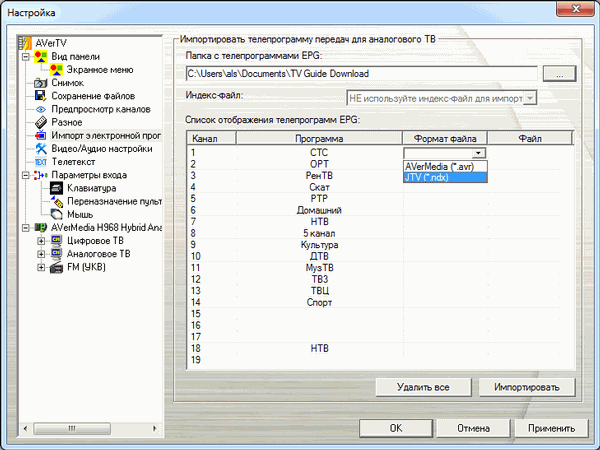Image resolution: width=600 pixels, height=450 pixels.
Task: Select Сохранение файлов in the tree
Action: click(x=93, y=96)
